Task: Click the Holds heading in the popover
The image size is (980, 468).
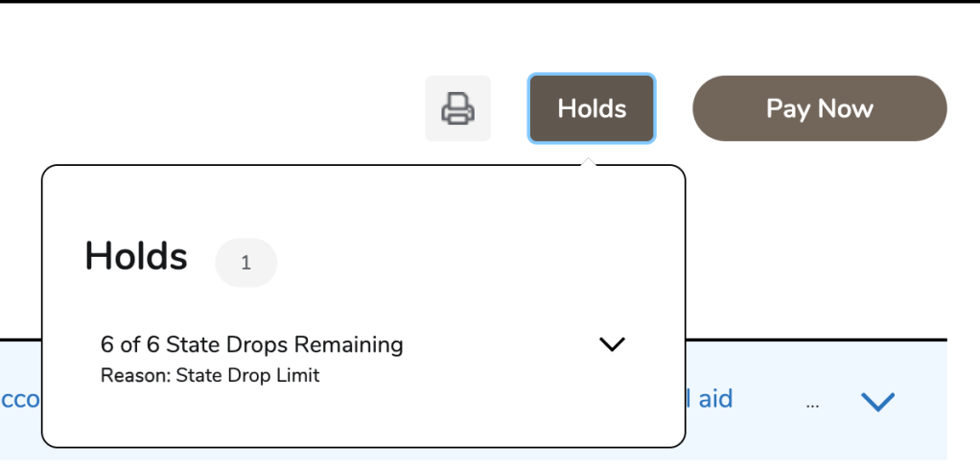Action: point(136,256)
